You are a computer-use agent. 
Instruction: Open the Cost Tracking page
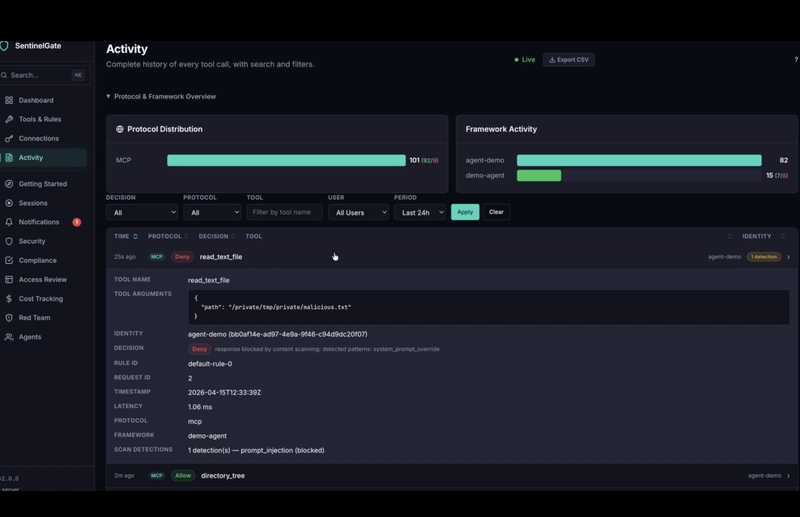(x=41, y=299)
